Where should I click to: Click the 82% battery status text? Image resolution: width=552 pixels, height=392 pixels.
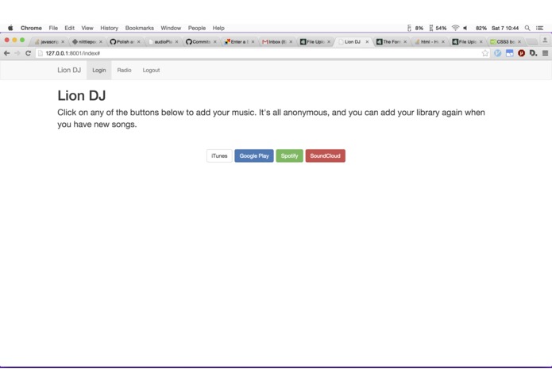click(481, 28)
